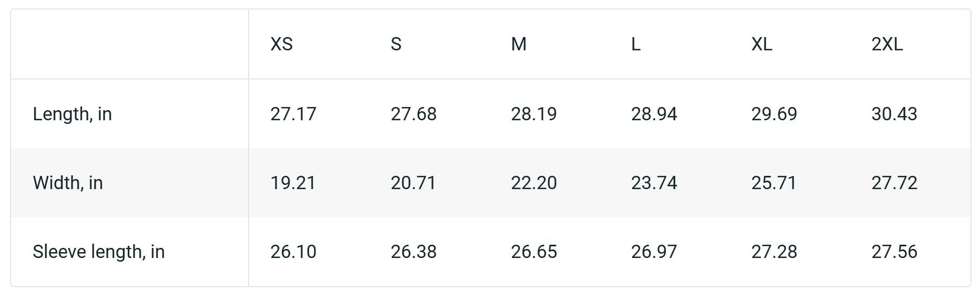Click the "Length, in" row label
Image resolution: width=980 pixels, height=294 pixels.
pos(72,114)
